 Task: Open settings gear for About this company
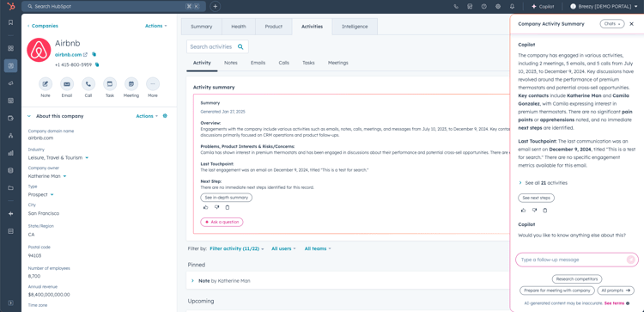[165, 116]
